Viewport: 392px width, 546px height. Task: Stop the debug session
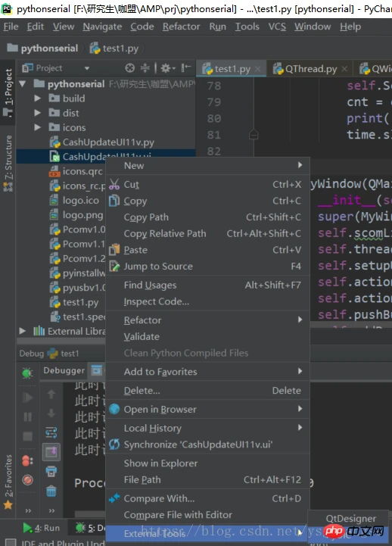click(27, 436)
